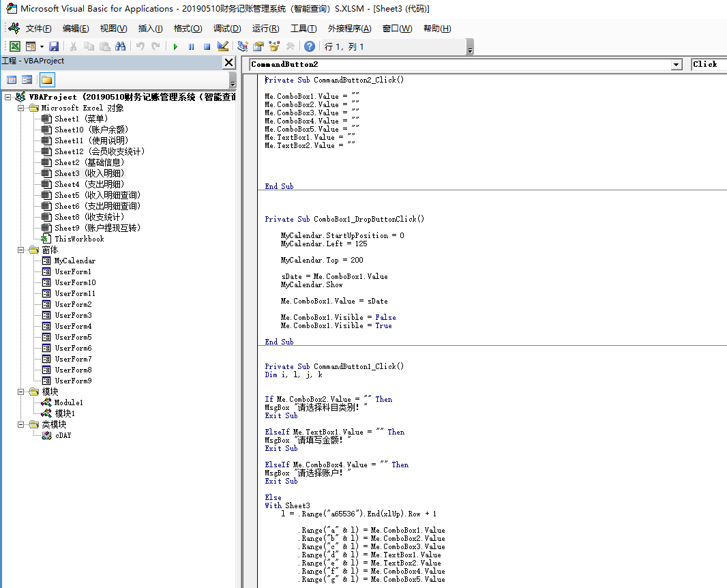Viewport: 727px width, 588px height.
Task: Click the View Code icon in project panel
Action: (x=12, y=80)
